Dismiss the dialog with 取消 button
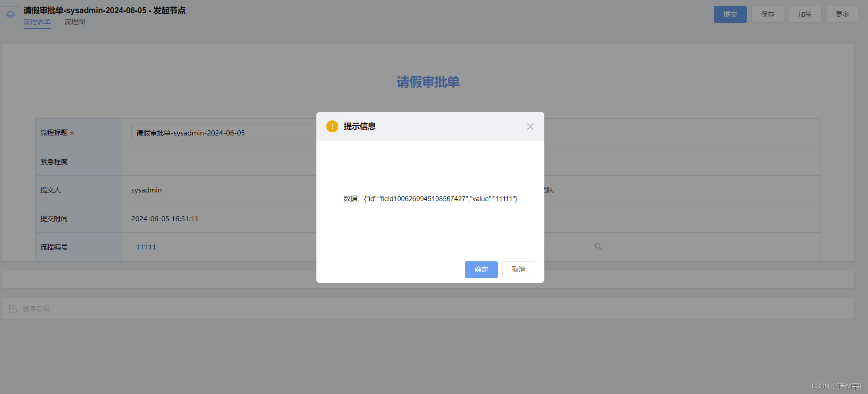The image size is (868, 394). 519,270
